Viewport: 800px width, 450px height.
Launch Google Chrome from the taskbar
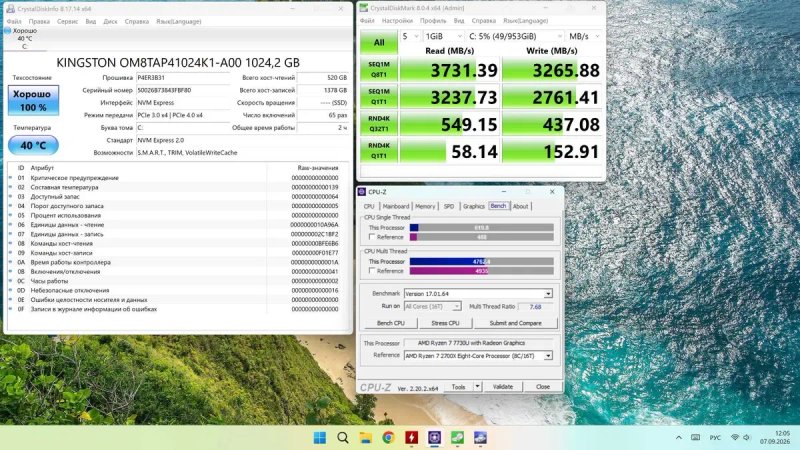point(388,437)
